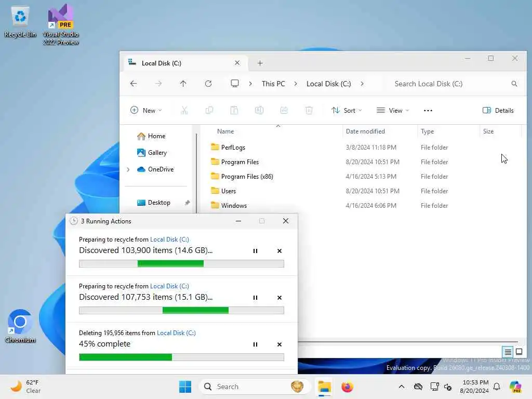Sort by Name column header

coord(225,131)
